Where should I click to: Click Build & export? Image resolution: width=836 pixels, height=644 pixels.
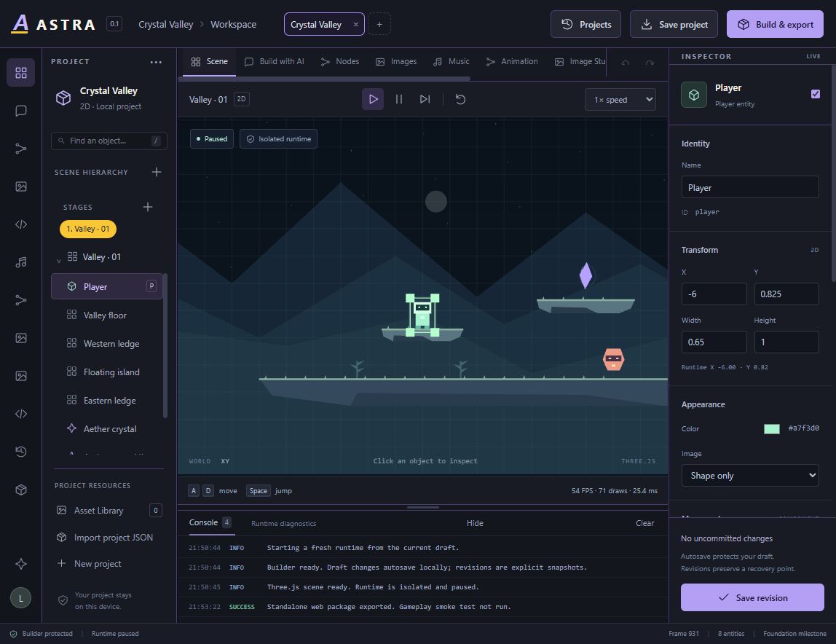(775, 24)
